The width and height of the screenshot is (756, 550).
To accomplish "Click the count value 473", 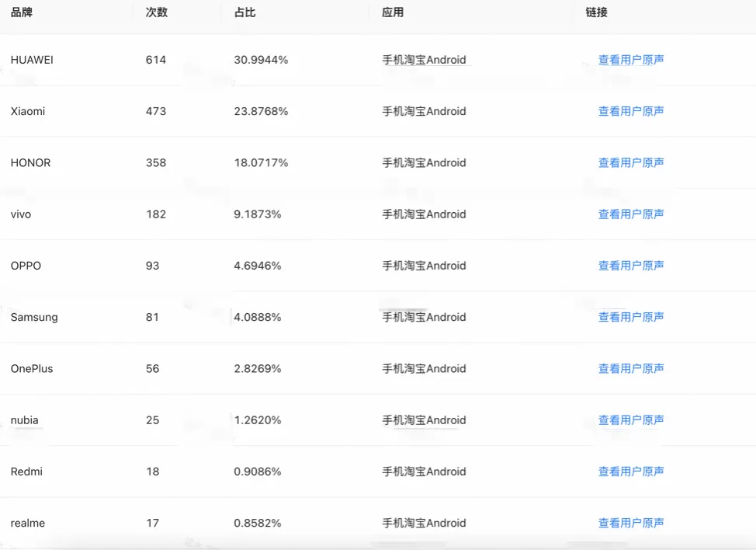I will [156, 111].
